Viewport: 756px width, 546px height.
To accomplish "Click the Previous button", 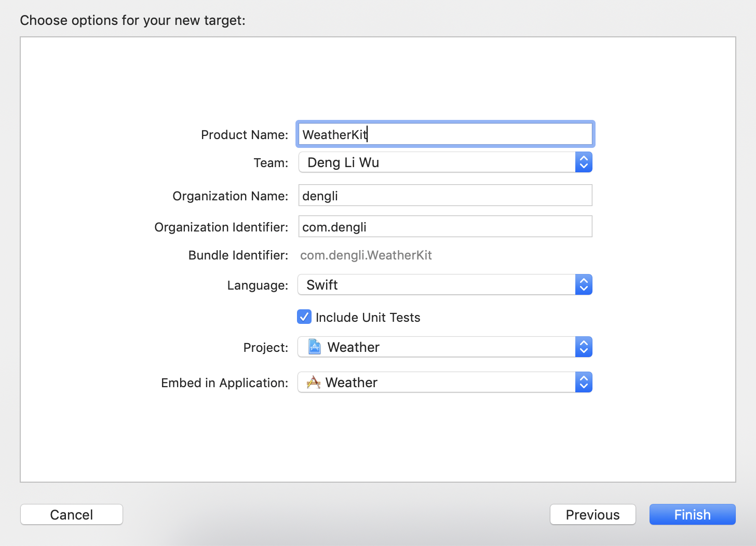I will (592, 514).
